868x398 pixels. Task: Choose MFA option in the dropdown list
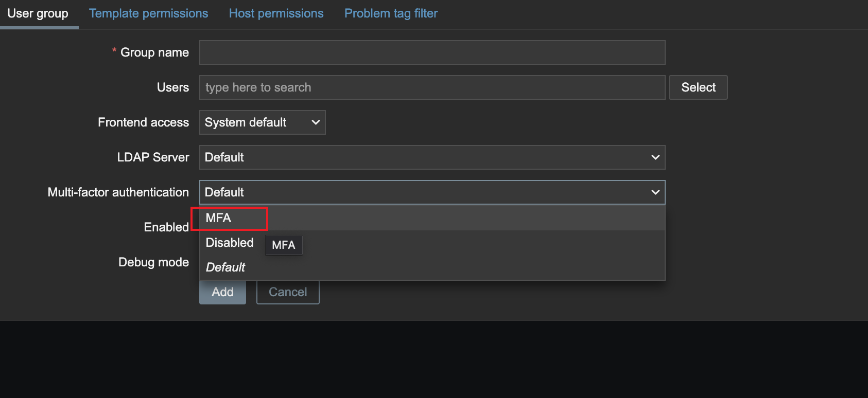click(x=432, y=218)
